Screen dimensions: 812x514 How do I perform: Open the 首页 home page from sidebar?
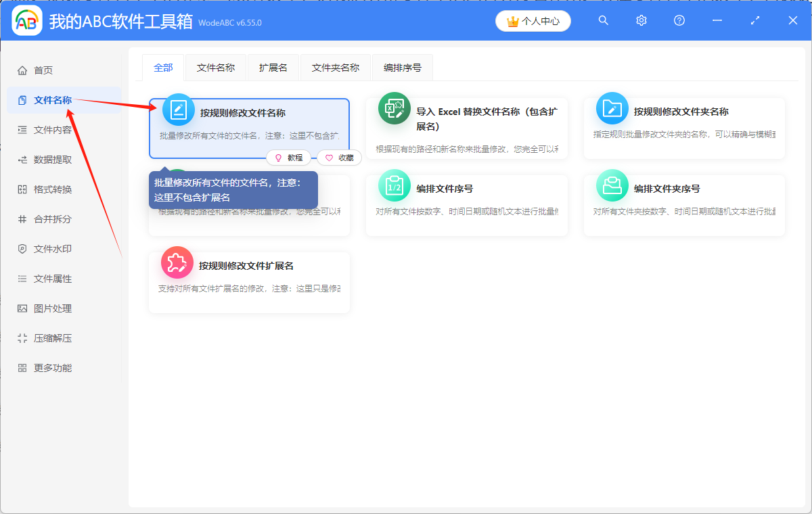click(41, 70)
